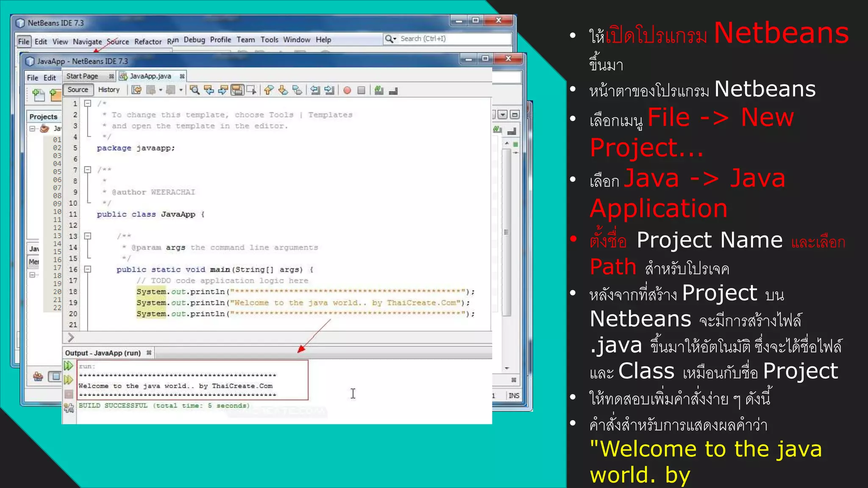This screenshot has width=868, height=488.
Task: Click the people icon at bottom left panel
Action: coord(38,376)
